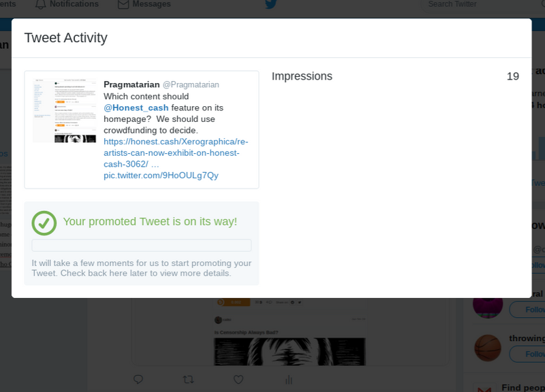Image resolution: width=545 pixels, height=392 pixels.
Task: Click the reply icon below the tweet
Action: (x=138, y=379)
